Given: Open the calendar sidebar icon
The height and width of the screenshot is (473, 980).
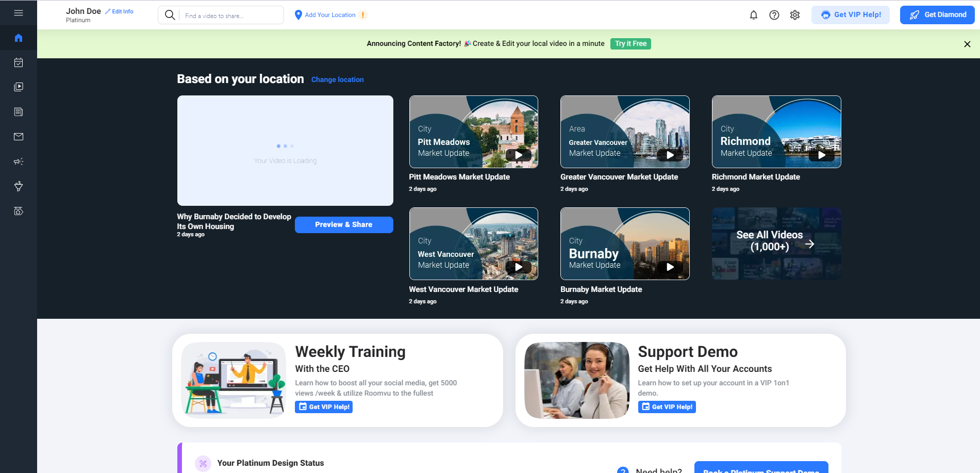Looking at the screenshot, I should coord(19,62).
